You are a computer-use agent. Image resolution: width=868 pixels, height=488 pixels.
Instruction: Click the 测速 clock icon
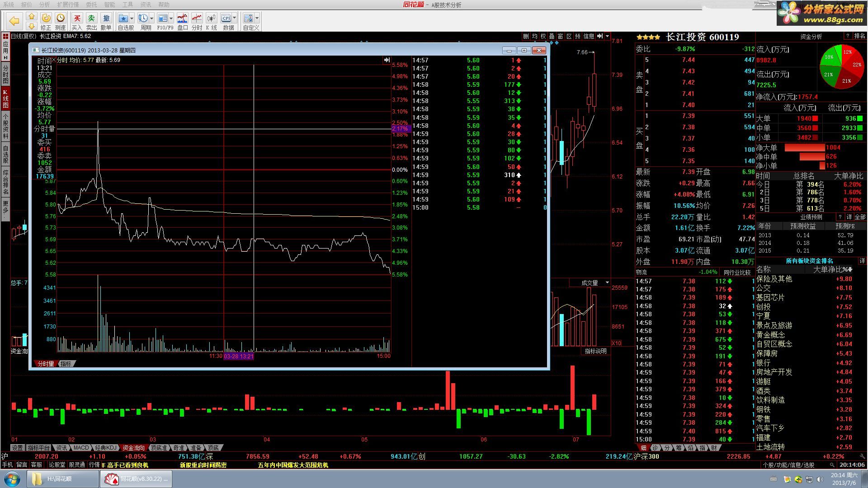(61, 18)
